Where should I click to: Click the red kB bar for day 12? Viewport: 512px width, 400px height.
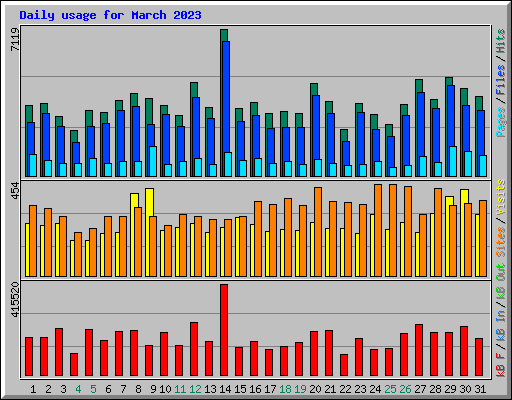(x=194, y=349)
